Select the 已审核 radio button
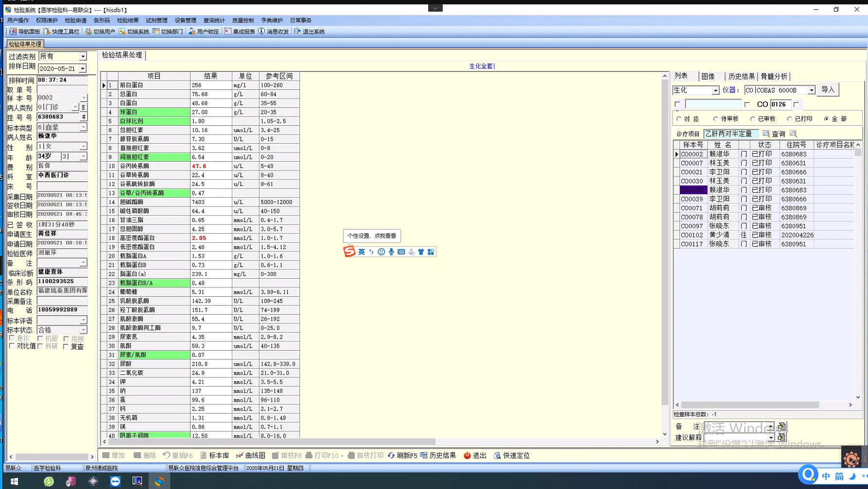Screen dimensions: 868x489 click(x=753, y=119)
